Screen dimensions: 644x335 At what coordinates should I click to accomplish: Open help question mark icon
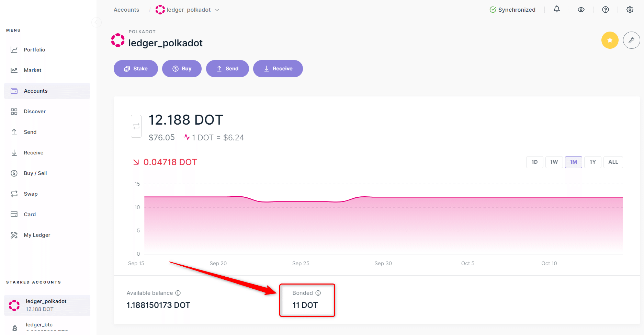[x=606, y=10]
